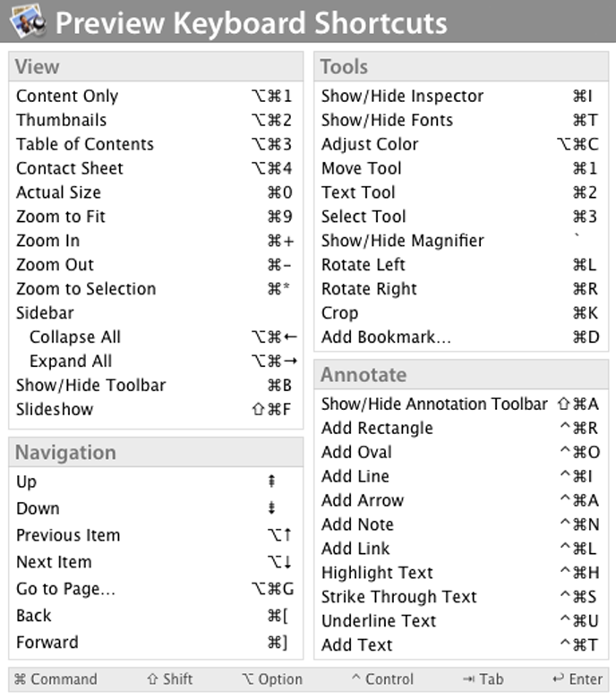Screen dimensions: 616x699
Task: Click the Tab symbol in the bottom legend
Action: (x=467, y=679)
